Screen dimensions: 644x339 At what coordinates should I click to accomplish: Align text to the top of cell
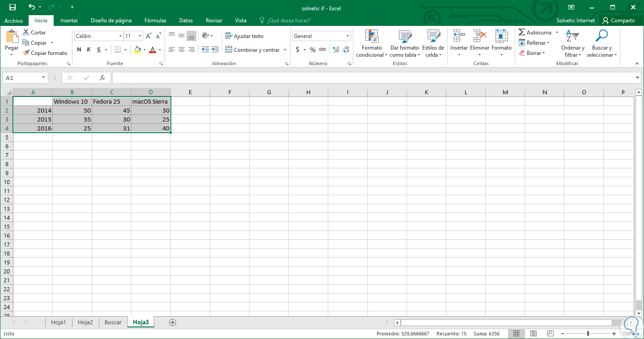tap(172, 36)
